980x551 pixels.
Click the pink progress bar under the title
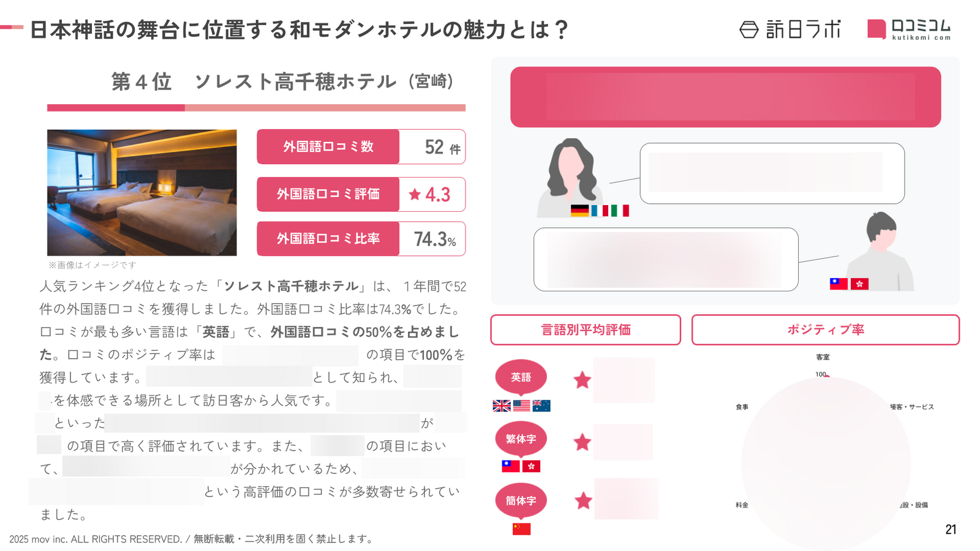[x=256, y=108]
